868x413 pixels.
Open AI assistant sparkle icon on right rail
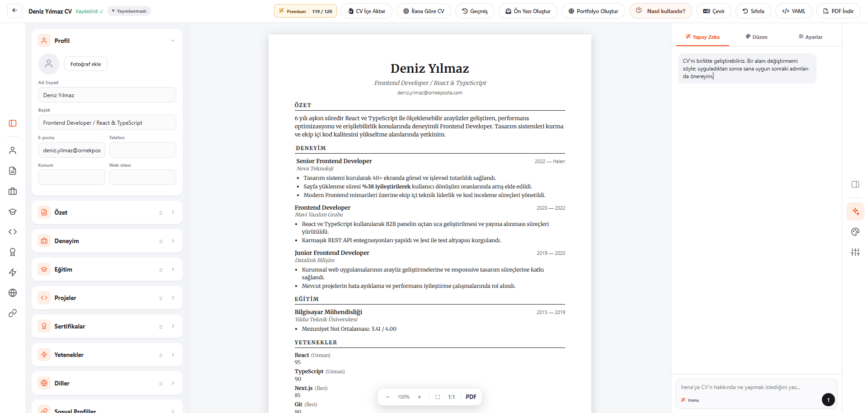pyautogui.click(x=855, y=211)
